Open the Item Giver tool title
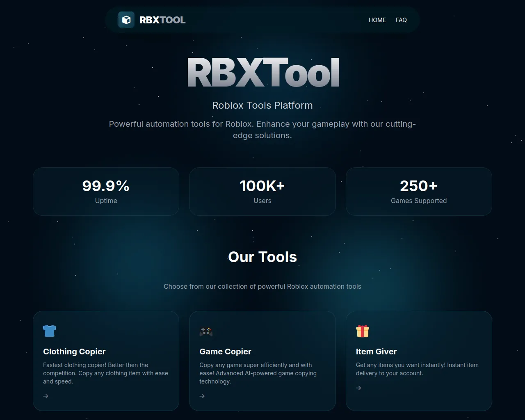This screenshot has height=420, width=525. coord(376,352)
